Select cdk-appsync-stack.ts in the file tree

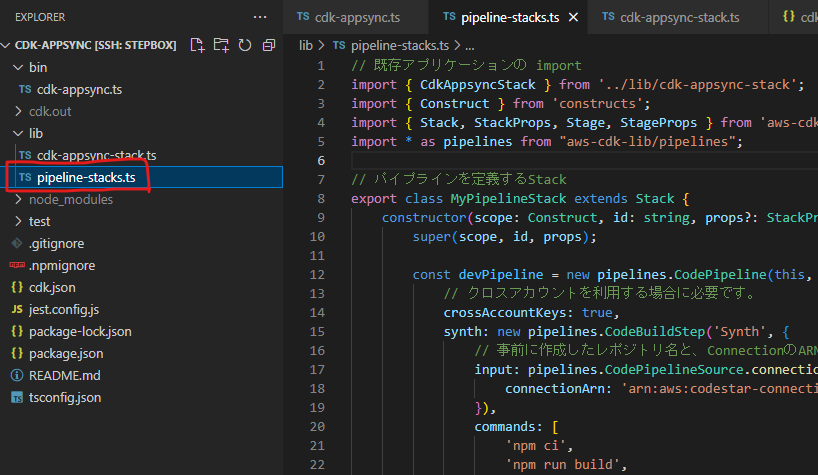pyautogui.click(x=96, y=155)
